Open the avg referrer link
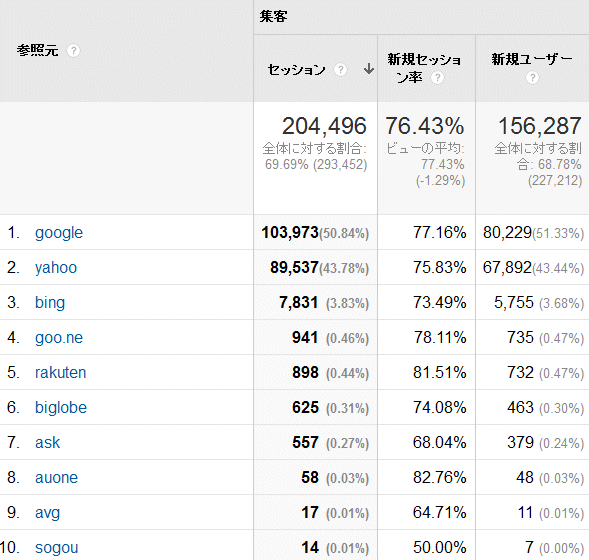Screen dimensions: 589x560 47,513
